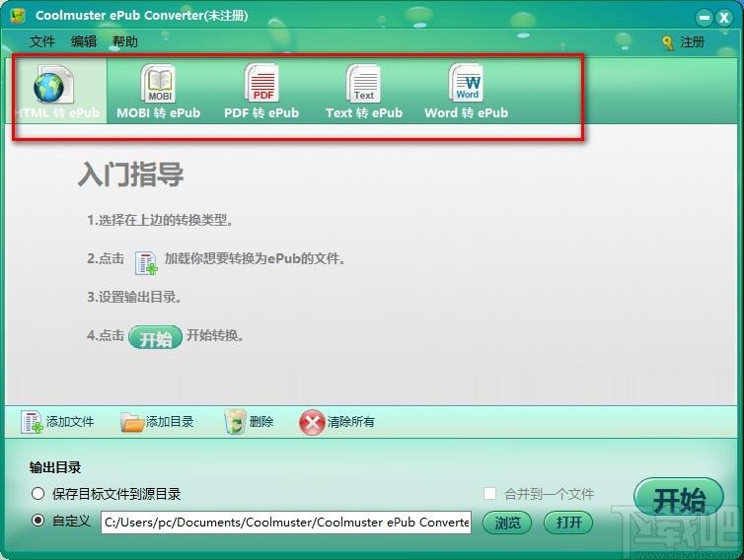Screen dimensions: 744x560
Task: Click the large 开始 start button
Action: tap(679, 499)
